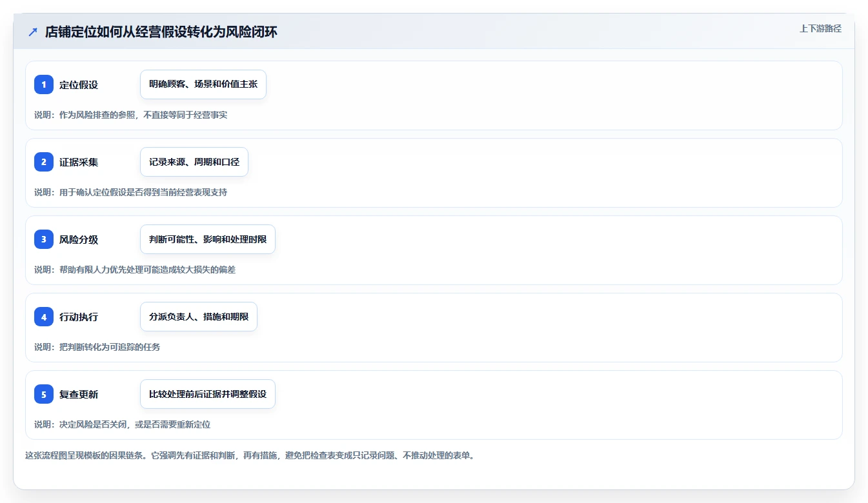Select the 判断可能性、影响和处理时限 chip

(208, 239)
